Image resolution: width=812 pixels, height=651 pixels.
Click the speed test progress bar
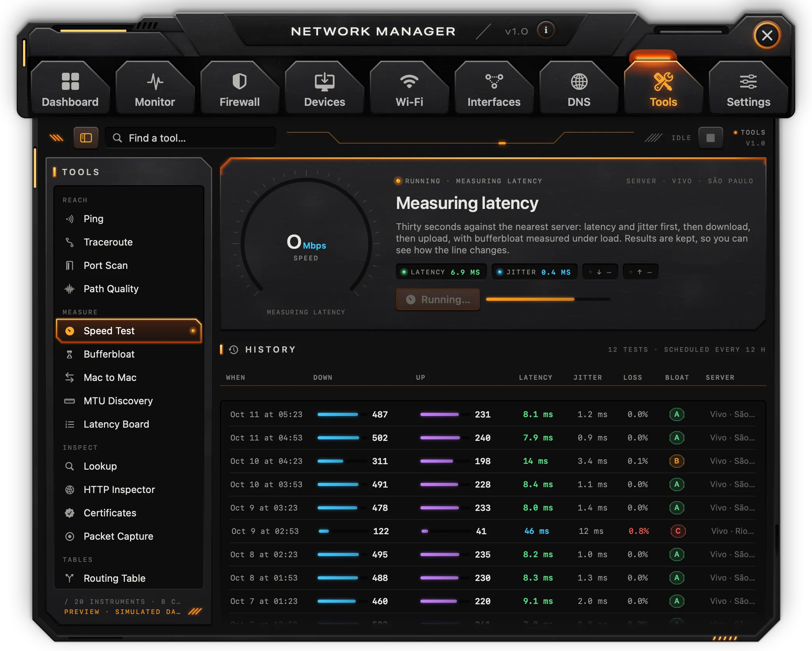[x=548, y=299]
